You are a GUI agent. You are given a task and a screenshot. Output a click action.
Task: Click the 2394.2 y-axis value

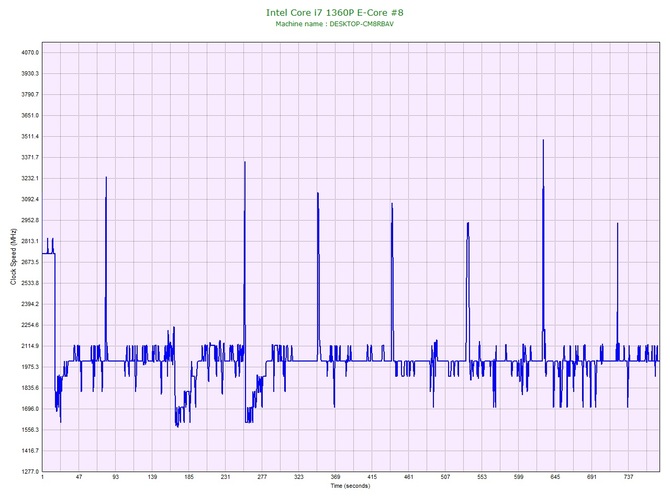tap(30, 304)
